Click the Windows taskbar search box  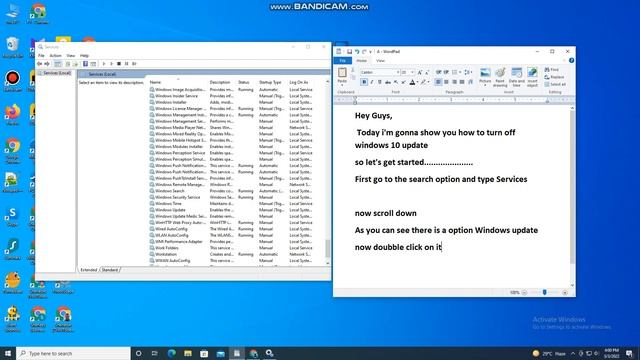[x=73, y=353]
